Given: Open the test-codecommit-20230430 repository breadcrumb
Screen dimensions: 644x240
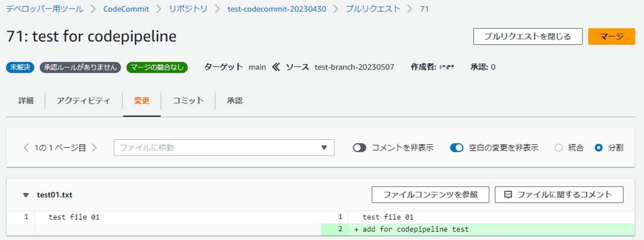Looking at the screenshot, I should coord(276,9).
